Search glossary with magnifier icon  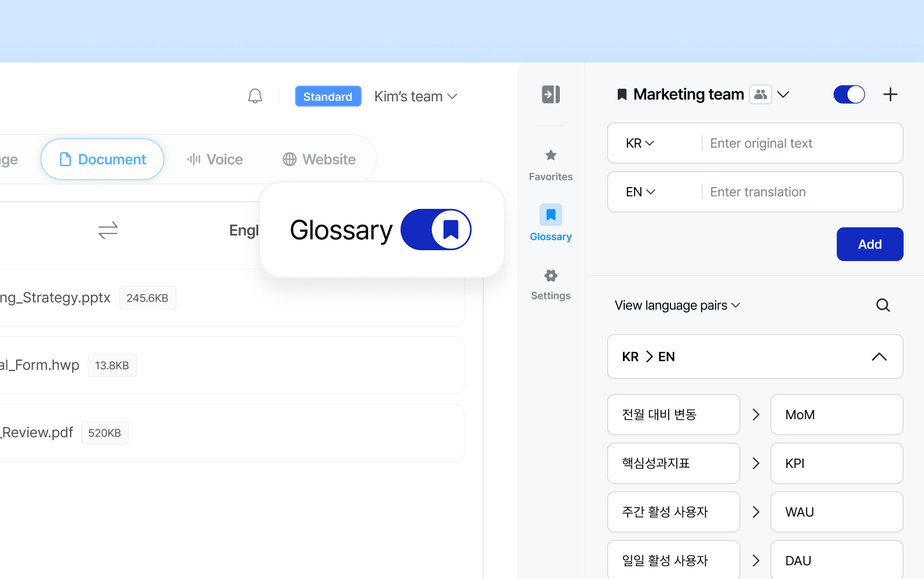point(882,305)
